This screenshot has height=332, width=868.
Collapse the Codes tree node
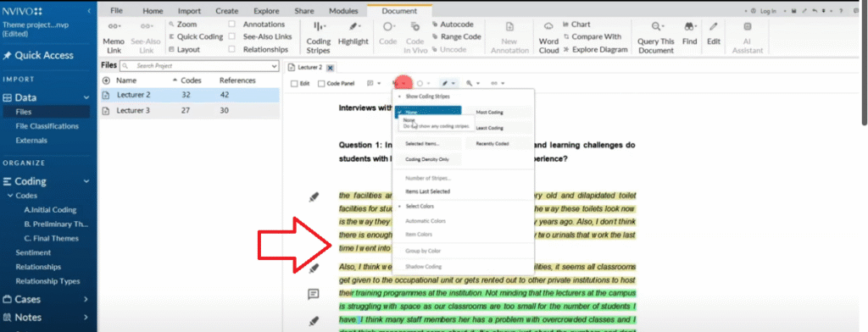click(10, 196)
